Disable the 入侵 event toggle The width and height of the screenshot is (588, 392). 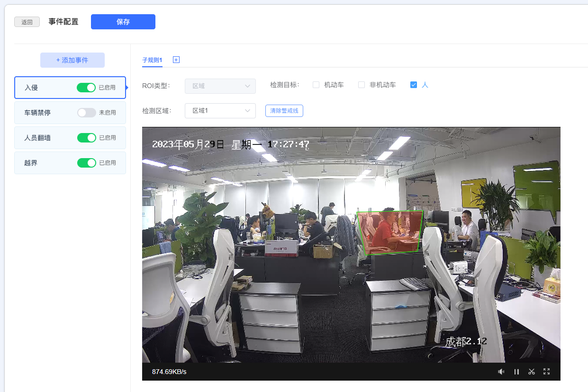[87, 88]
